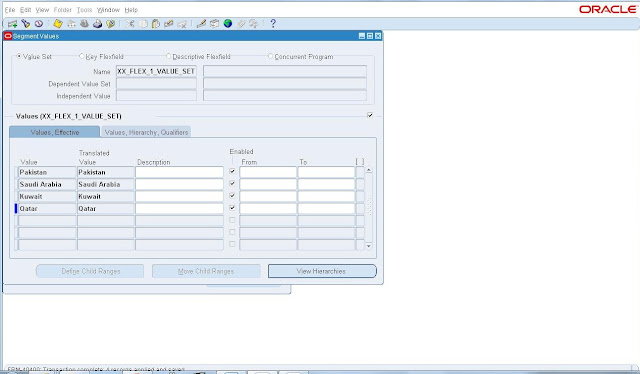Screen dimensions: 640x374
Task: Switch to Values, Effective tab
Action: click(x=54, y=132)
